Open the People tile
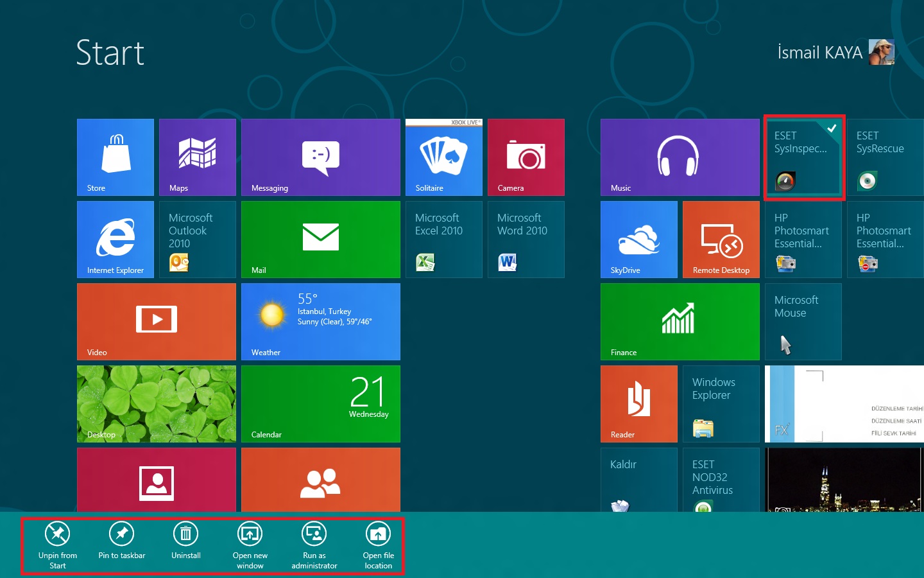The image size is (924, 578). (321, 480)
